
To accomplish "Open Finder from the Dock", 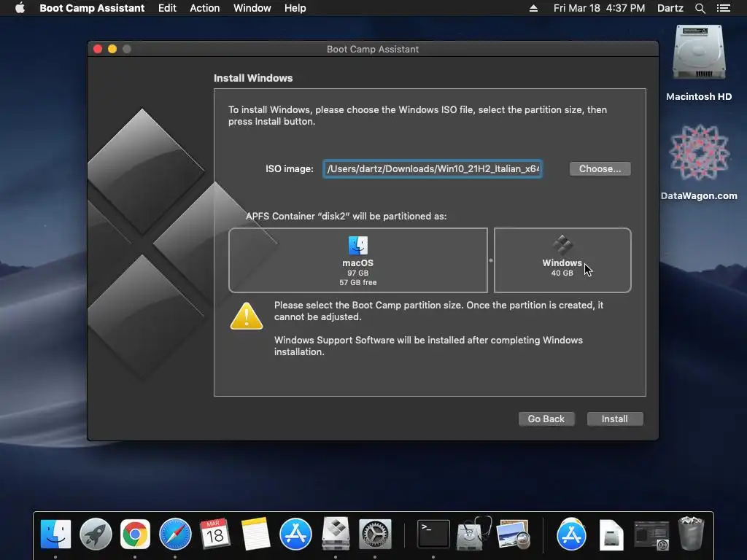I will (55, 534).
